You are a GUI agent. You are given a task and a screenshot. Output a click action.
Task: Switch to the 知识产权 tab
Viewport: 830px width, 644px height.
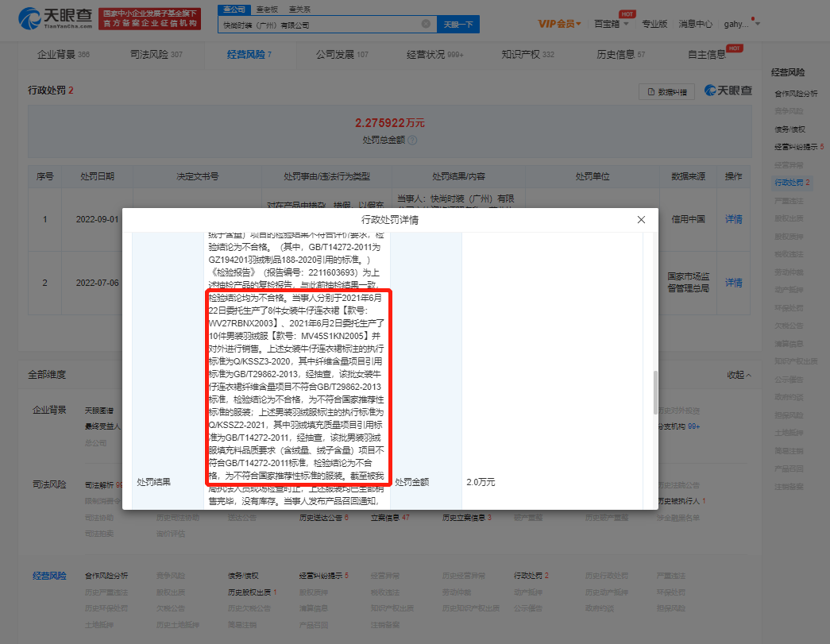click(x=527, y=55)
